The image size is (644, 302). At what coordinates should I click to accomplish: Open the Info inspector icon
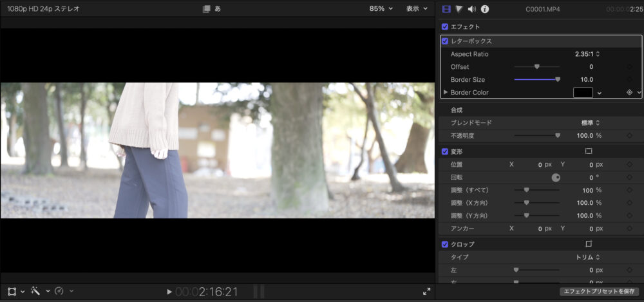pyautogui.click(x=485, y=9)
